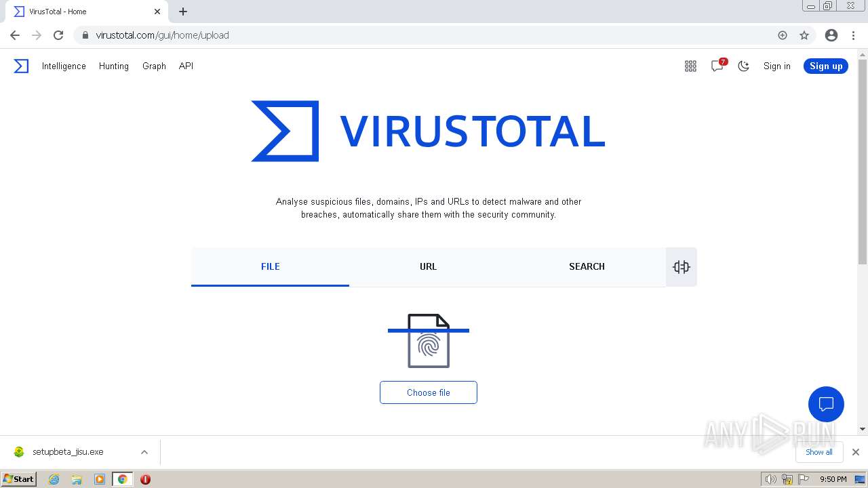Click the Choose file button

pos(429,392)
